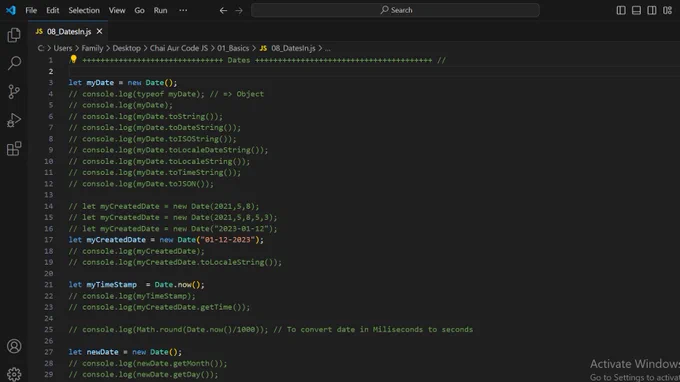The height and width of the screenshot is (382, 680).
Task: Expand the 01_Basics breadcrumb folder
Action: [233, 48]
